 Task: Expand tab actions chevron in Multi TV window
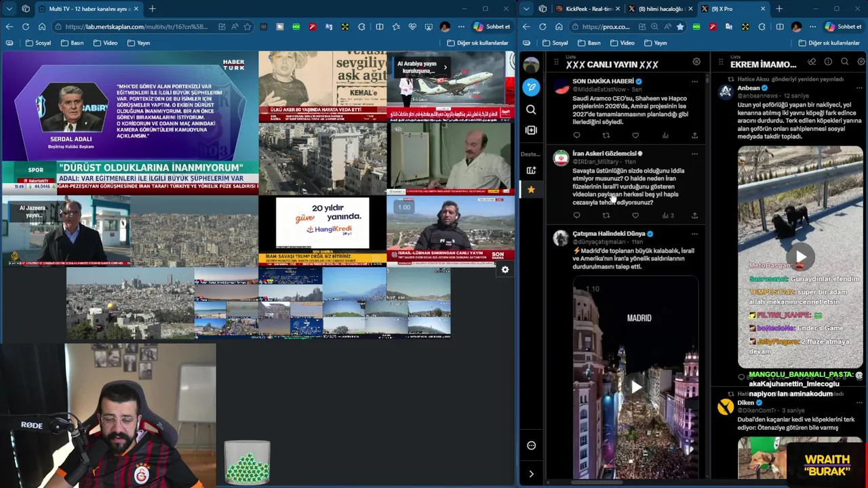tap(9, 9)
